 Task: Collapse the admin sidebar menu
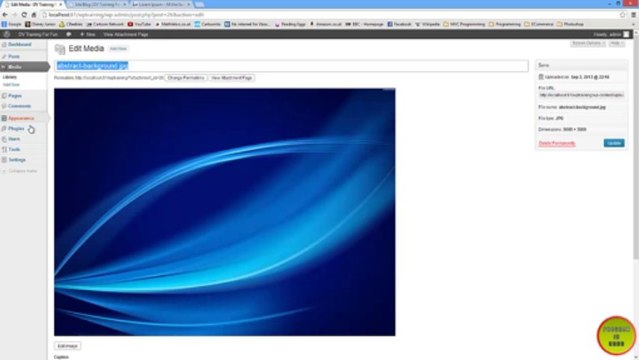[x=20, y=171]
